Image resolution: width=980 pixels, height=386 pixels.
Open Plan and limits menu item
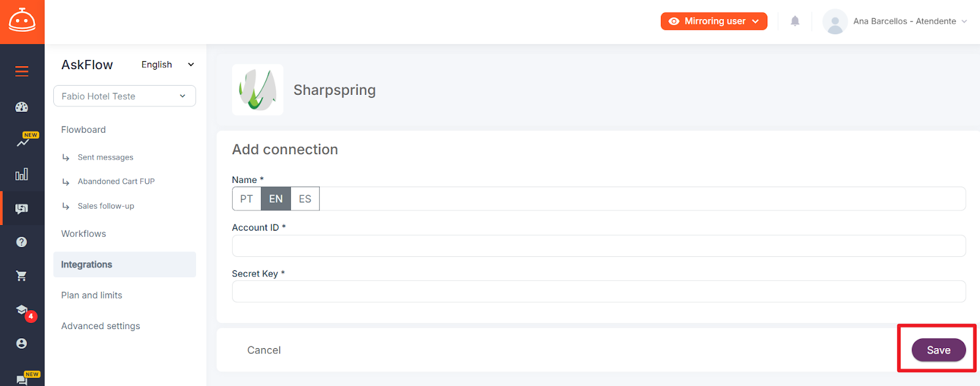click(92, 295)
